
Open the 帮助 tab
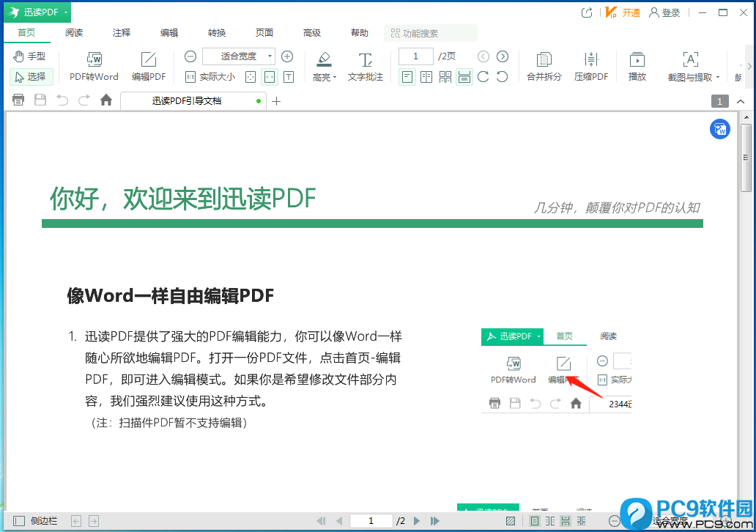360,33
